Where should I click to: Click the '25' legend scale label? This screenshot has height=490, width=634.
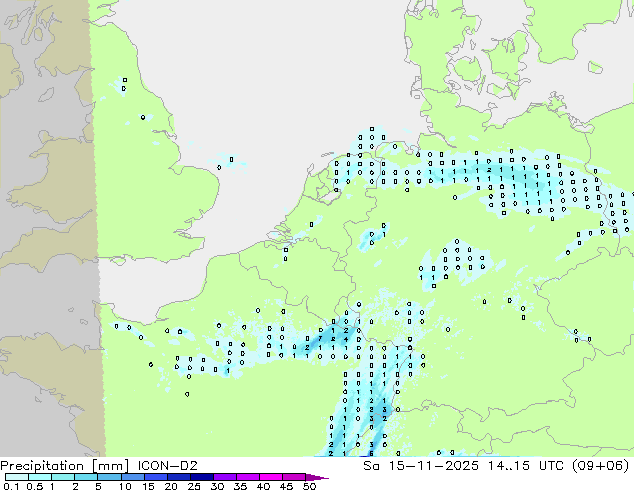[194, 486]
